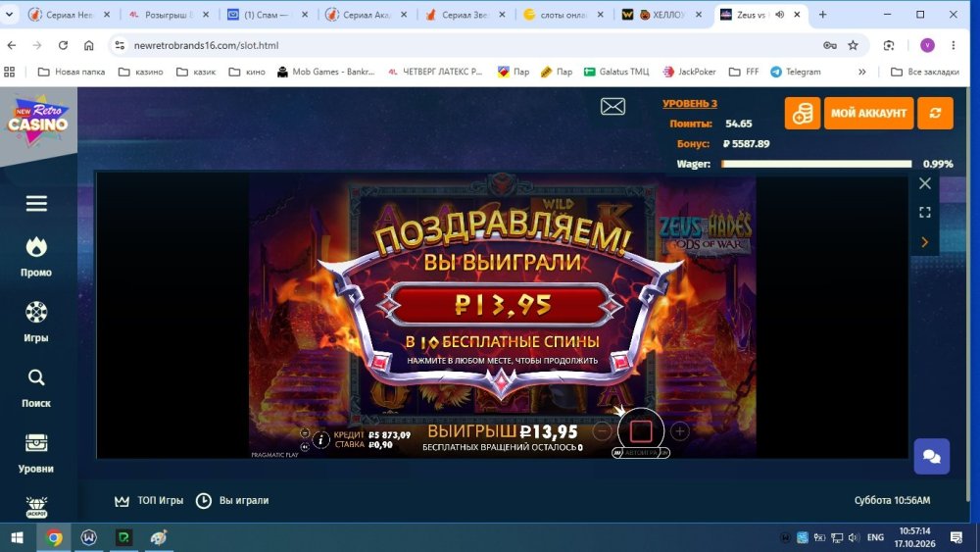Image resolution: width=980 pixels, height=552 pixels.
Task: Open the Telegram bookmark
Action: 796,72
